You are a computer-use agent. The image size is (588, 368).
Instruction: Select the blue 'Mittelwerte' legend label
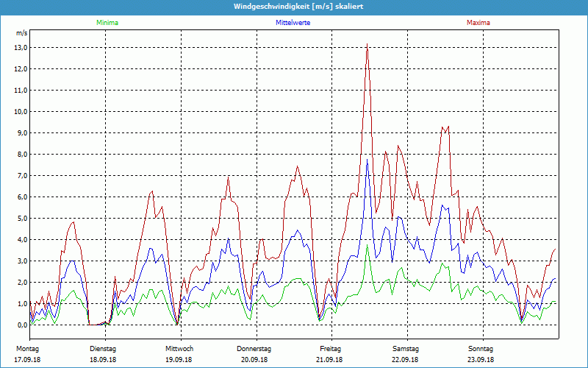(x=293, y=23)
